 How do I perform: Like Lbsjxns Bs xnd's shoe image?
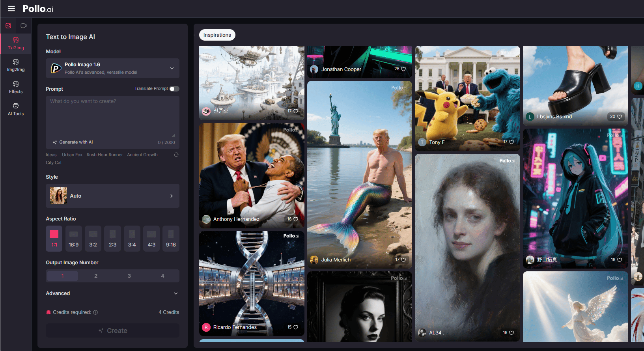(620, 117)
